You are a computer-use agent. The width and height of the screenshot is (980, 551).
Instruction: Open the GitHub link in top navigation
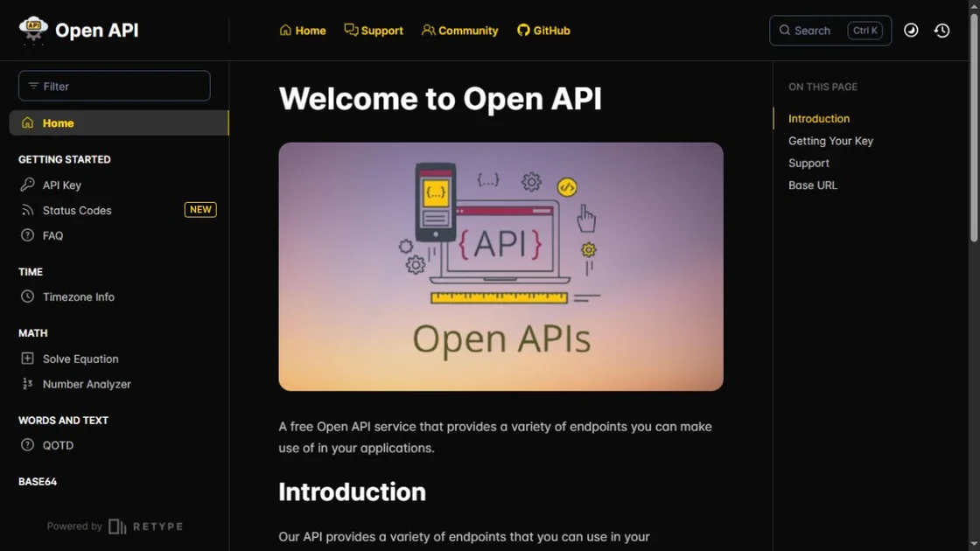[x=543, y=30]
